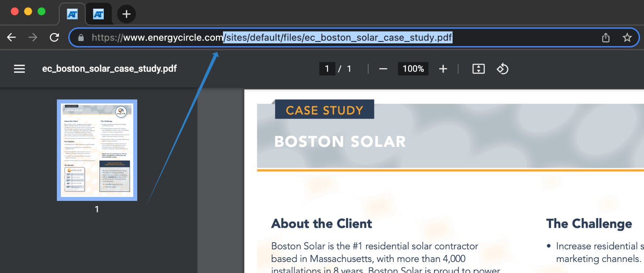Image resolution: width=644 pixels, height=273 pixels.
Task: Switch to the first AT tab
Action: (x=72, y=15)
